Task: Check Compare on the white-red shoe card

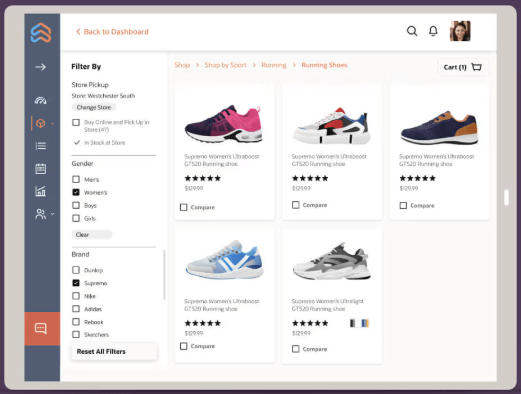Action: [295, 205]
